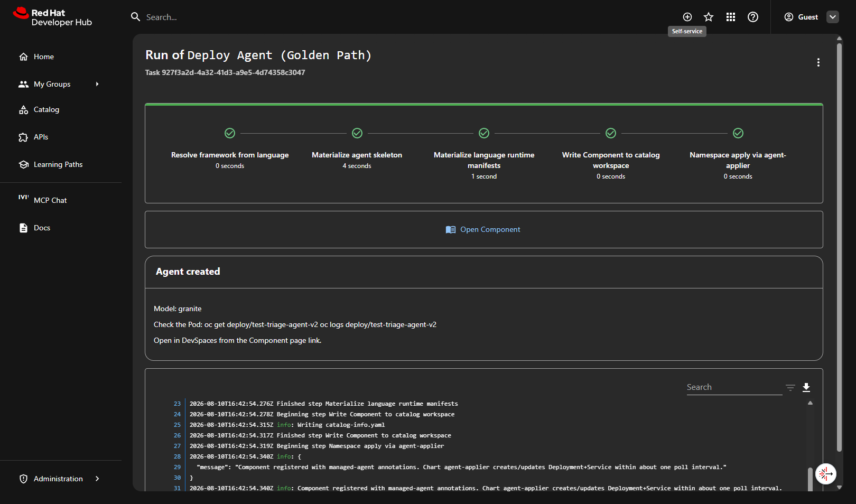Focus the log Search field
The image size is (856, 504).
734,387
